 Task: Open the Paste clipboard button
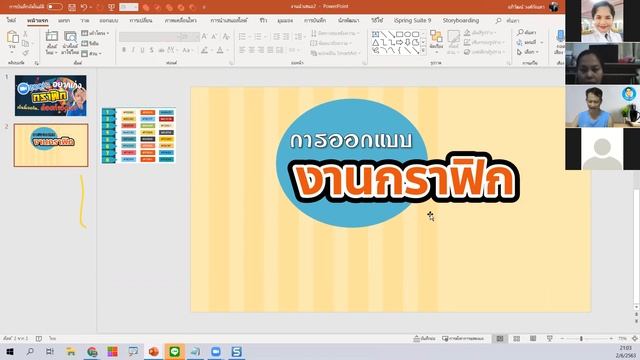pyautogui.click(x=13, y=42)
